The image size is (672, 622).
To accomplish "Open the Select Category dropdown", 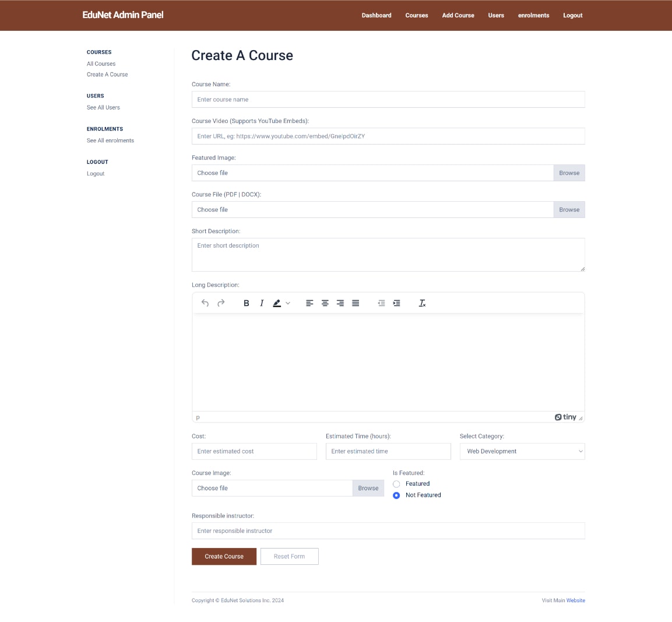I will [522, 451].
